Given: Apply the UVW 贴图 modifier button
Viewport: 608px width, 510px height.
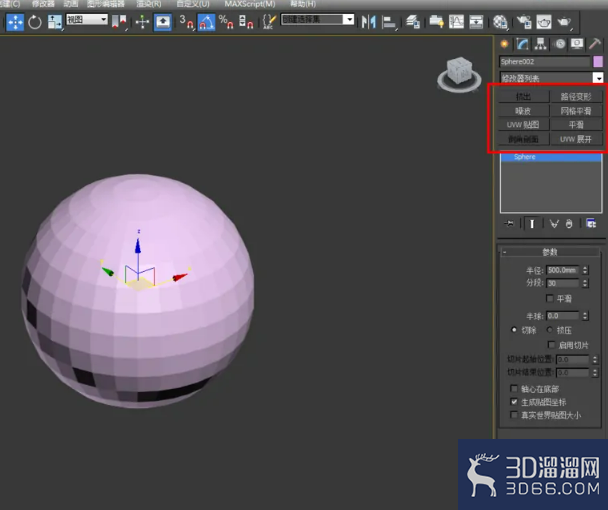Looking at the screenshot, I should 523,125.
